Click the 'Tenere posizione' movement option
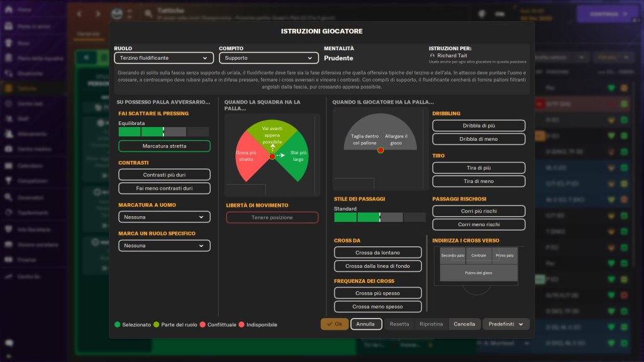644x362 pixels. click(x=272, y=217)
